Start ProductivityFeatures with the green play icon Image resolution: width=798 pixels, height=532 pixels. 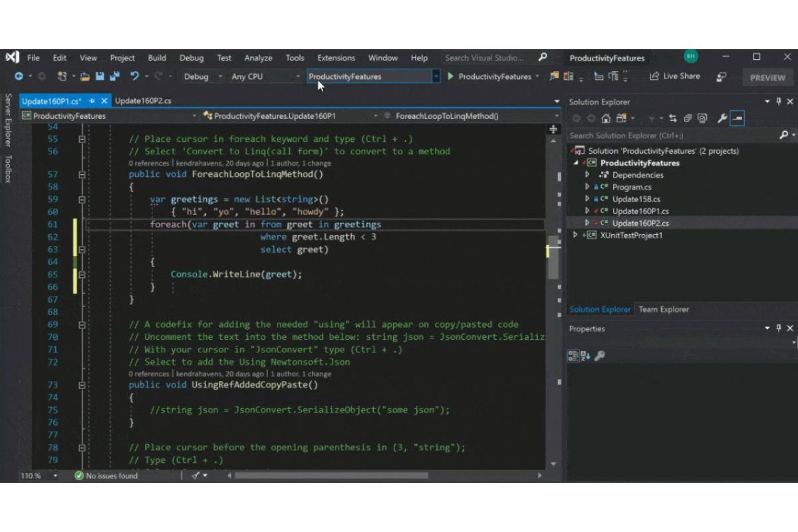click(450, 76)
